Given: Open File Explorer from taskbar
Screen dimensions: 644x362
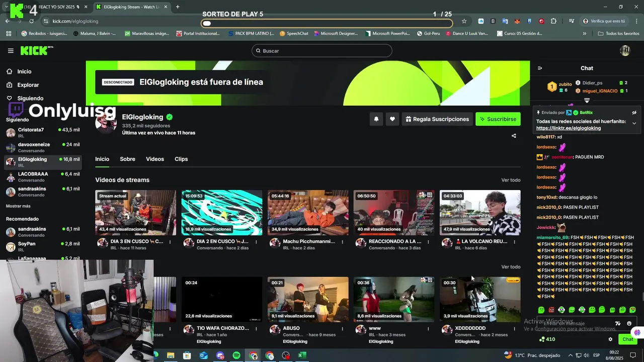Looking at the screenshot, I should 171,355.
